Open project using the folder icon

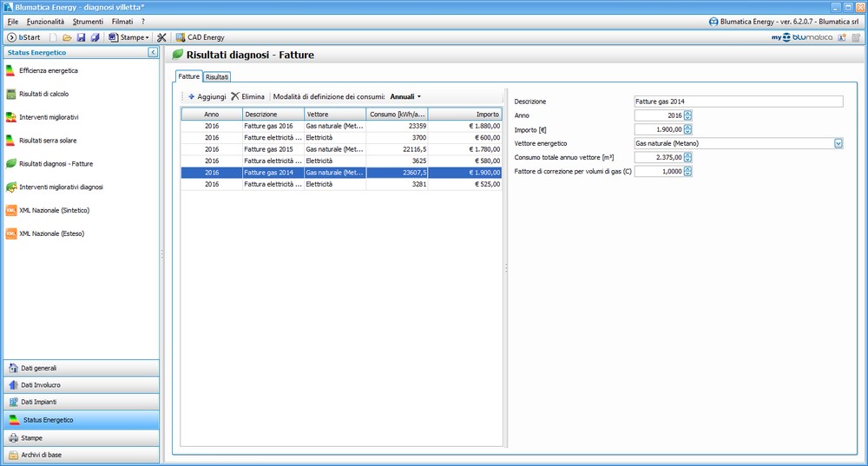click(x=67, y=37)
